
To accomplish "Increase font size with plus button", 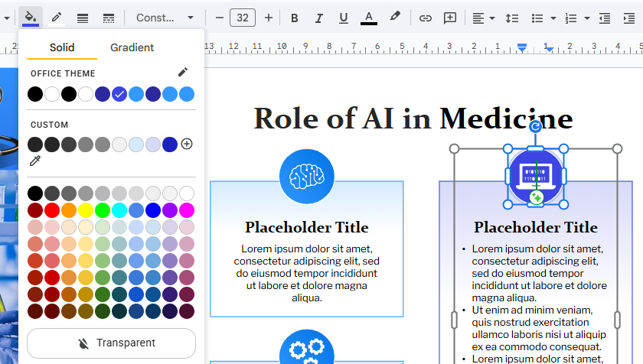I will [x=269, y=18].
